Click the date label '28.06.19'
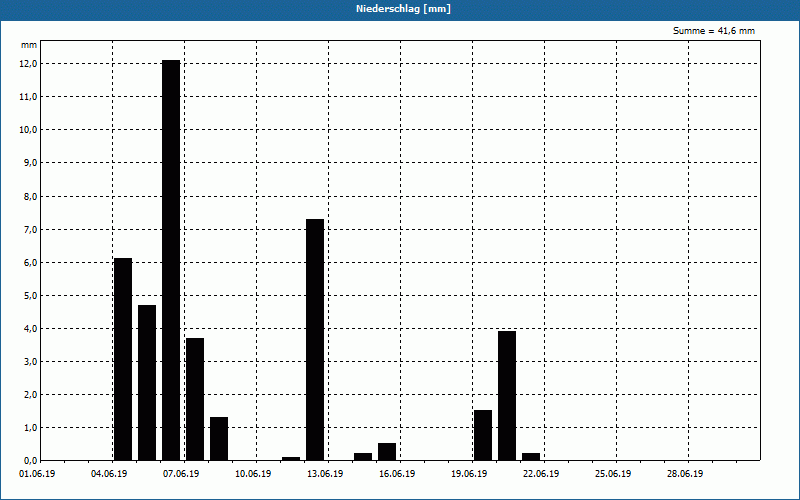 (x=685, y=474)
